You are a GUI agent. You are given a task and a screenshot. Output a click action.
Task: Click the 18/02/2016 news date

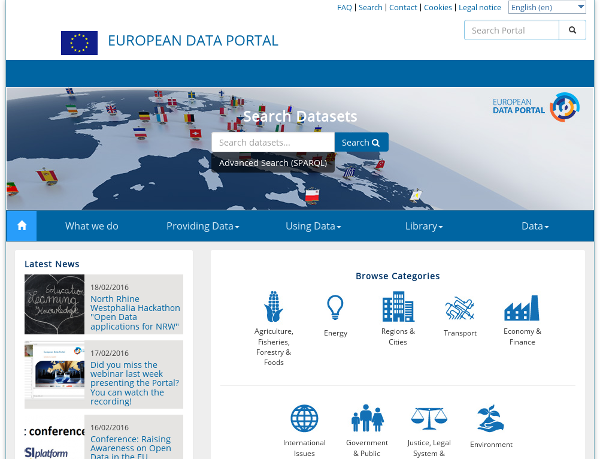pos(109,287)
